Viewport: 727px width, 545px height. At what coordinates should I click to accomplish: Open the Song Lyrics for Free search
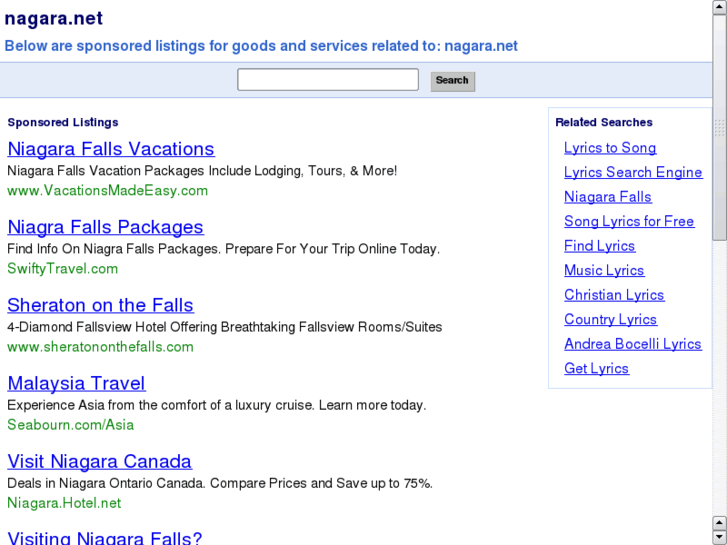click(629, 221)
